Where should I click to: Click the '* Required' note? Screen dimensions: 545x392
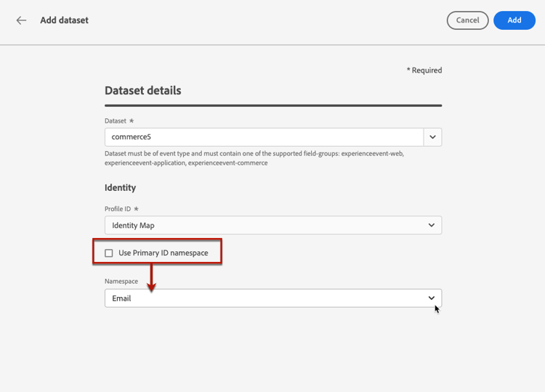pyautogui.click(x=424, y=70)
